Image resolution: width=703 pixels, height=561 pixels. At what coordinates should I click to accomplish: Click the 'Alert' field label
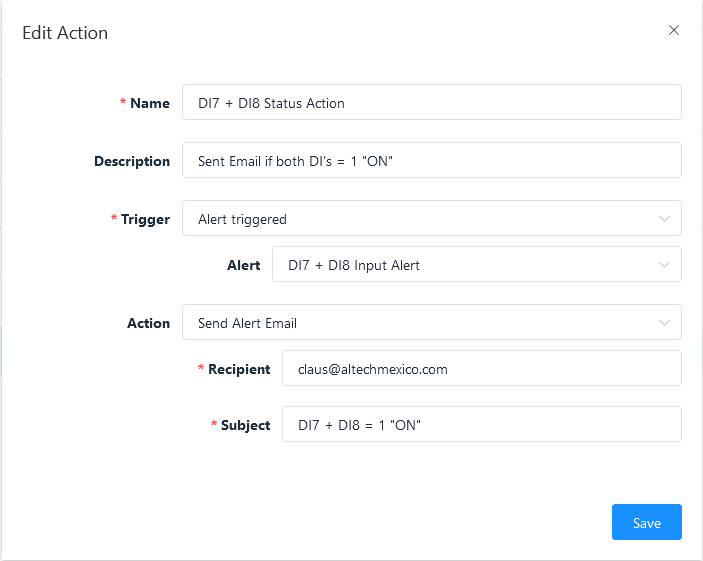(x=243, y=265)
